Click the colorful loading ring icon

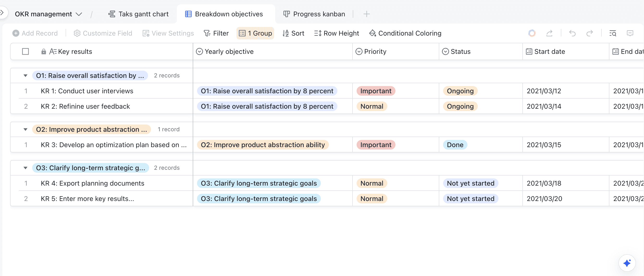[532, 33]
